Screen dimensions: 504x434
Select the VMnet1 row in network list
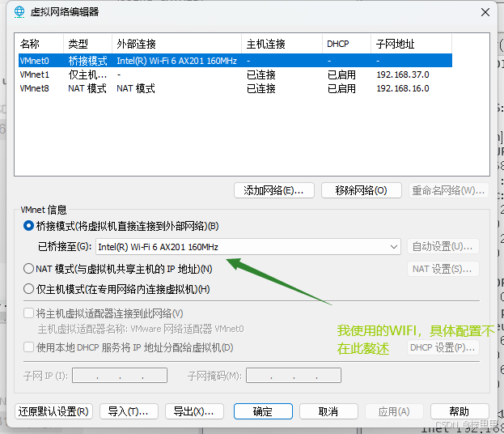(235, 74)
